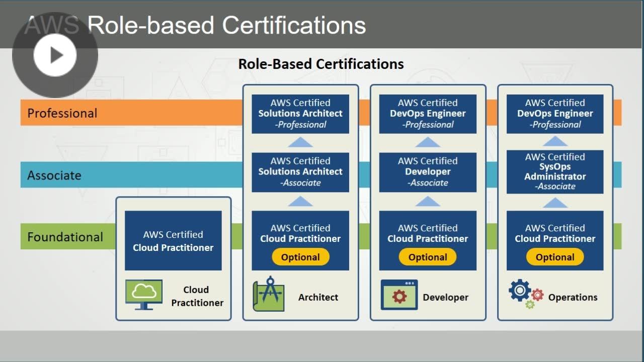Click the AWS Role-based Certifications slide title

195,25
